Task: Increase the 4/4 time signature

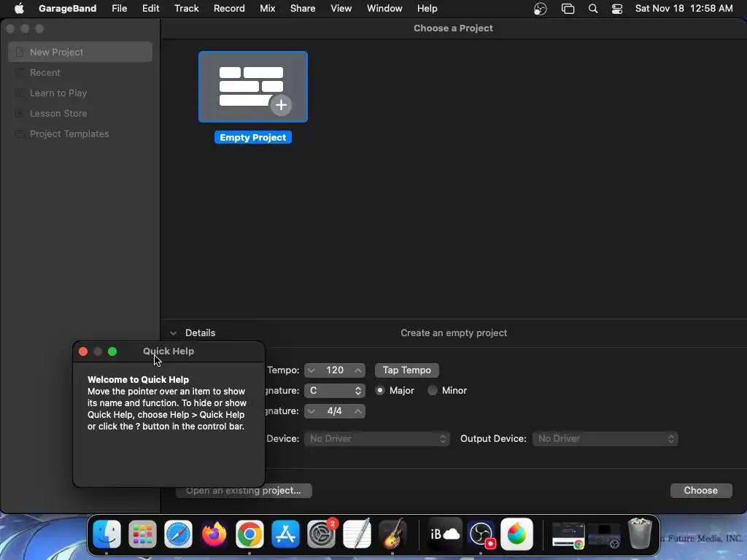Action: point(357,411)
